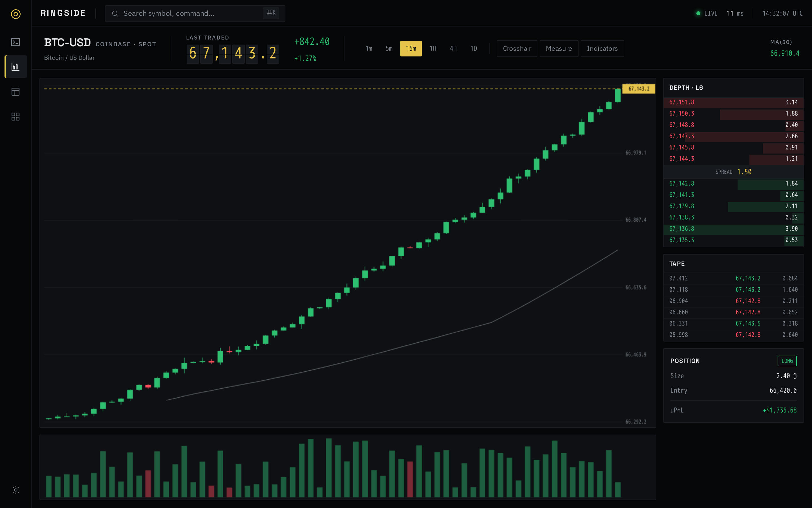This screenshot has height=508, width=812.
Task: Open settings gear icon in sidebar
Action: (x=16, y=490)
